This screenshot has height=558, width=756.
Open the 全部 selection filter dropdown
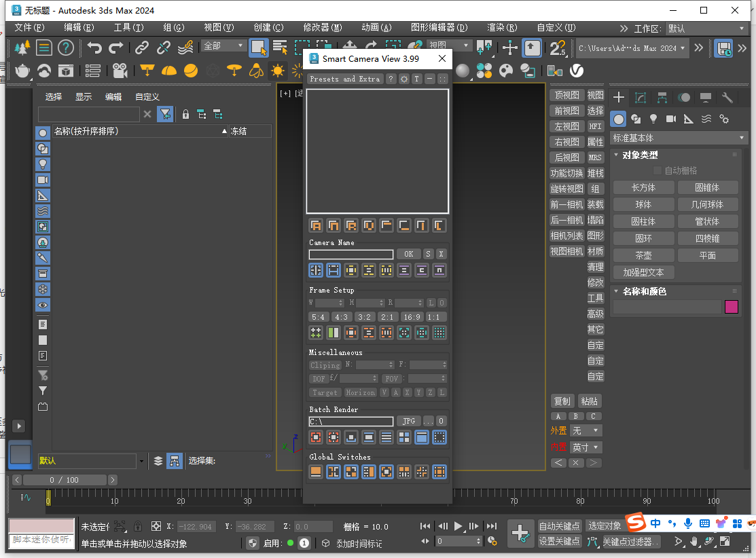(x=223, y=45)
